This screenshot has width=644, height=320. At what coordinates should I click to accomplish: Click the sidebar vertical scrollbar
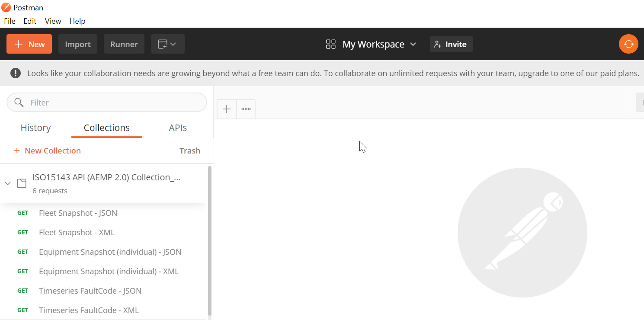tap(210, 240)
